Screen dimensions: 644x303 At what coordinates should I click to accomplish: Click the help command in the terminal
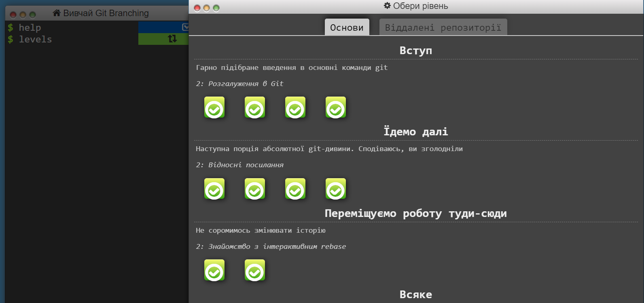pyautogui.click(x=30, y=27)
